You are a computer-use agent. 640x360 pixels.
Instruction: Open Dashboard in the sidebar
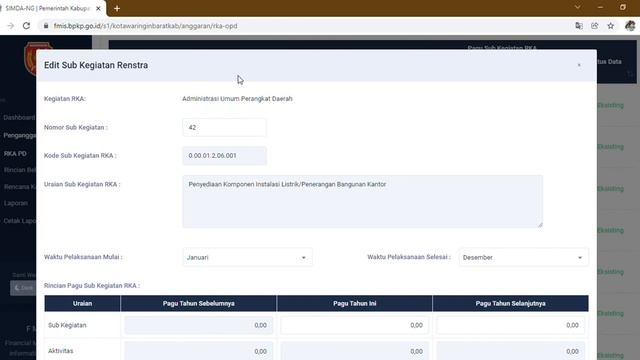point(19,118)
